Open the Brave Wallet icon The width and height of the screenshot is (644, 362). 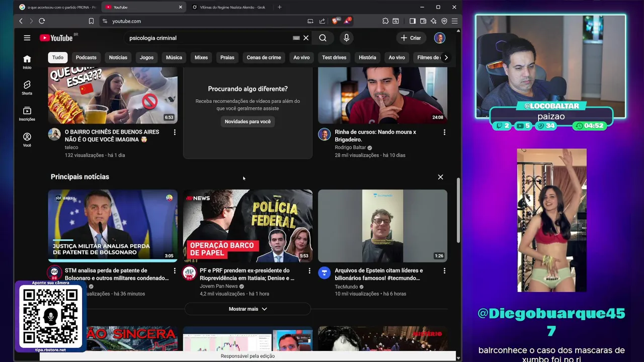(423, 21)
